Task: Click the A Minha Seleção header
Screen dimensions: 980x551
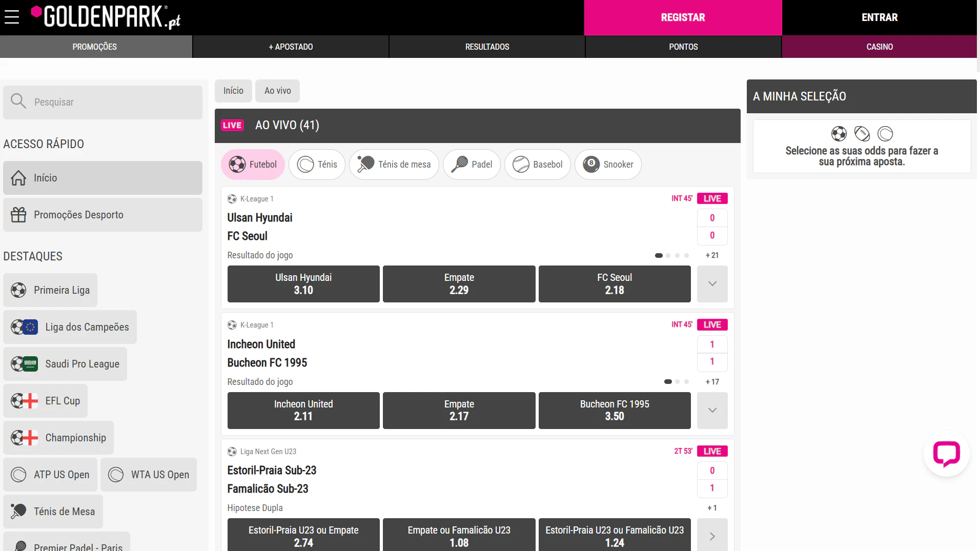Action: click(x=862, y=96)
